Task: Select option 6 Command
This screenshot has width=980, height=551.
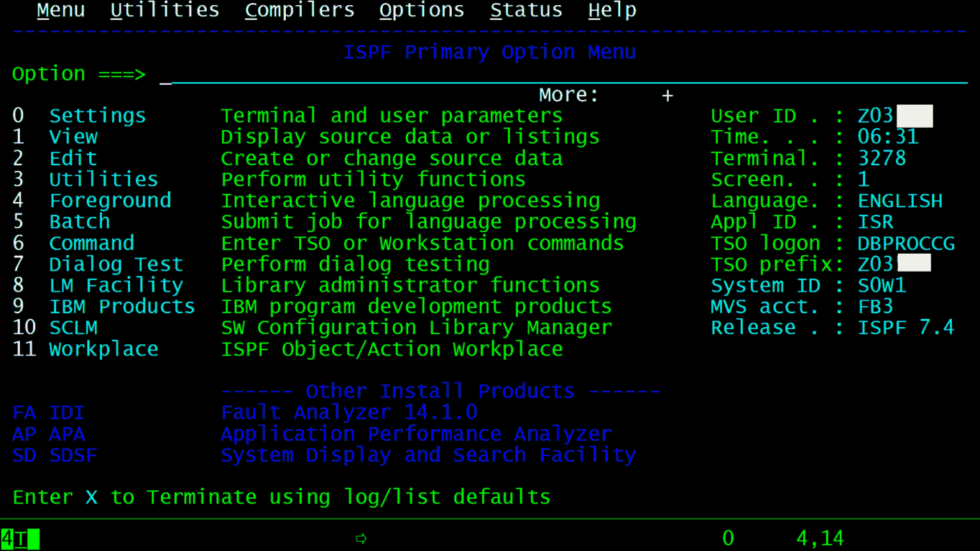Action: click(73, 243)
